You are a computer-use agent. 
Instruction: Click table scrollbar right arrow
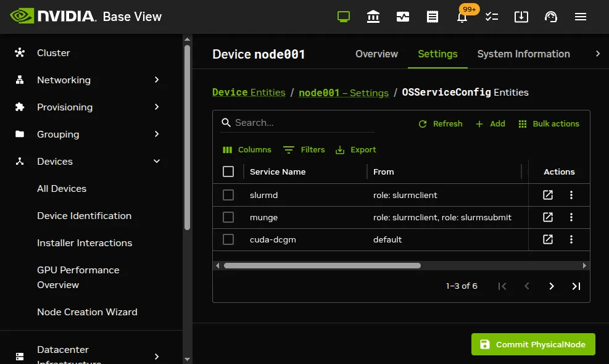[x=584, y=266]
